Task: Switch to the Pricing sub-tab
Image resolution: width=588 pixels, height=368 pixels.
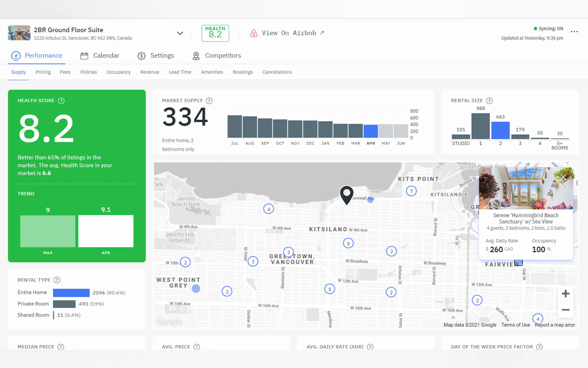Action: (43, 72)
